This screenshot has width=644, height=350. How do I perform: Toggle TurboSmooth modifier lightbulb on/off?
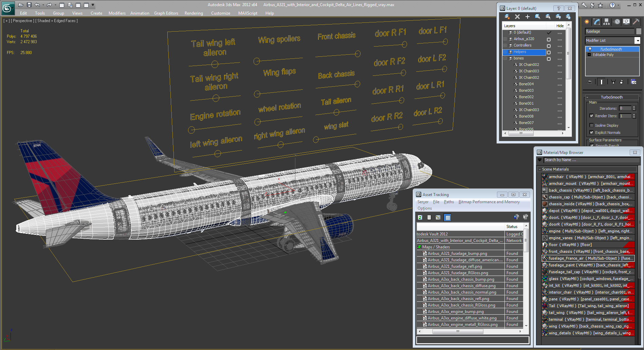(x=590, y=49)
